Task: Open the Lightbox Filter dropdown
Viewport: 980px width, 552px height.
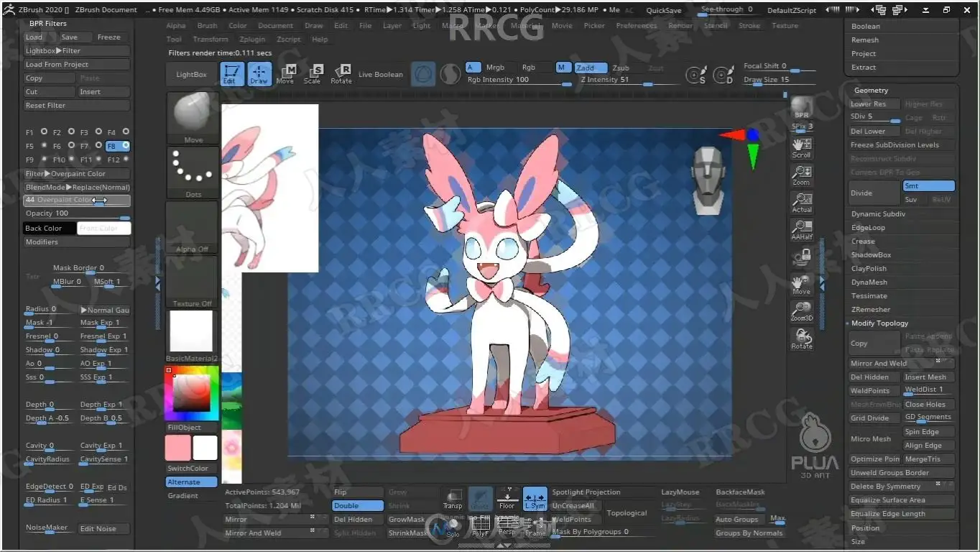Action: coord(77,51)
